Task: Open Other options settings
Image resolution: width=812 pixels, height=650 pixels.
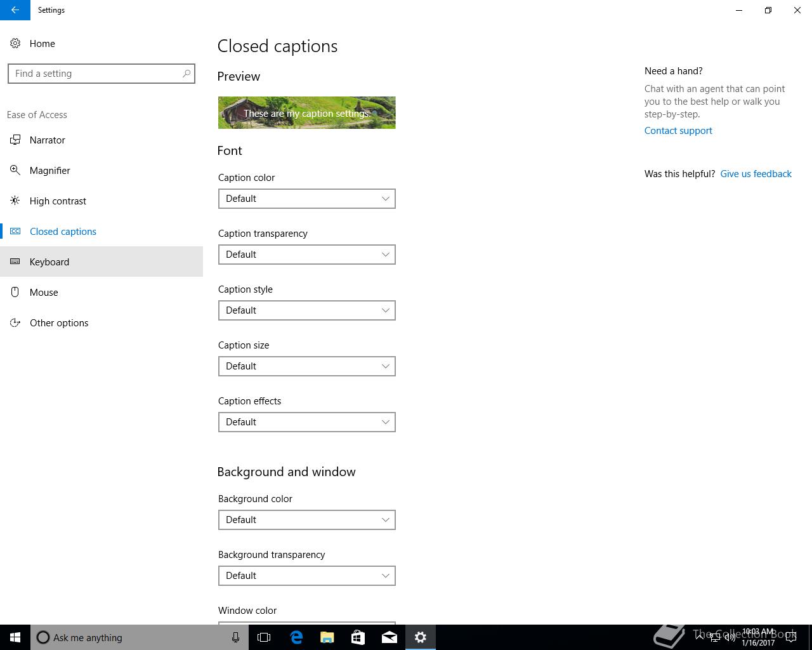Action: click(101, 322)
